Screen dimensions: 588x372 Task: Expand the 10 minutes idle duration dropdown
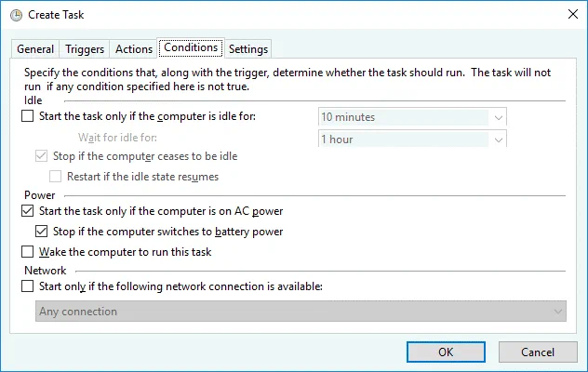[x=498, y=117]
